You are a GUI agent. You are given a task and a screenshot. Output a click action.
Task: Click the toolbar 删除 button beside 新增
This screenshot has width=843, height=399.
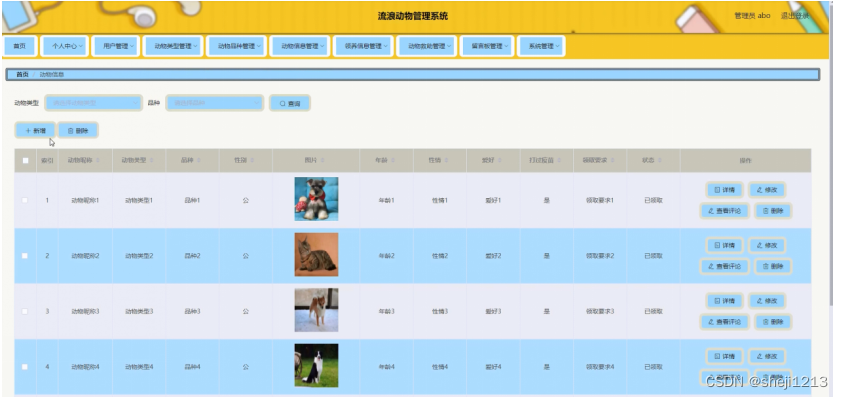pos(78,131)
